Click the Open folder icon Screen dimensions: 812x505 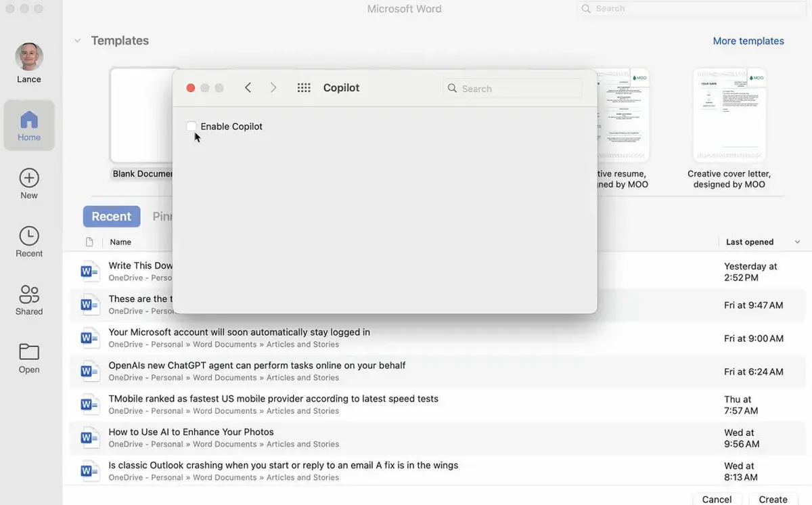point(29,352)
